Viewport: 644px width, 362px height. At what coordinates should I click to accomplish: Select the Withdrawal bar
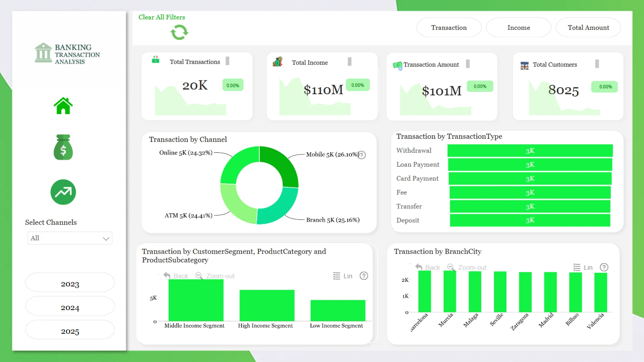(x=530, y=150)
